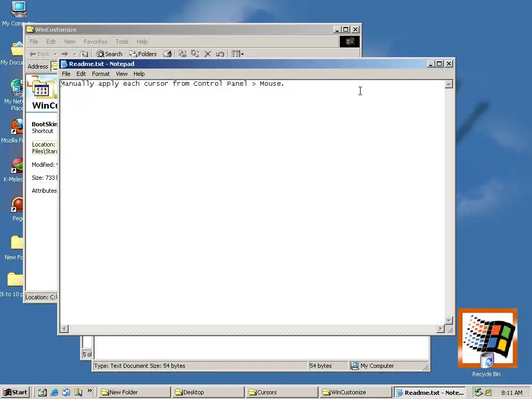
Task: Open the File menu in the WinCustomize window
Action: pyautogui.click(x=34, y=42)
